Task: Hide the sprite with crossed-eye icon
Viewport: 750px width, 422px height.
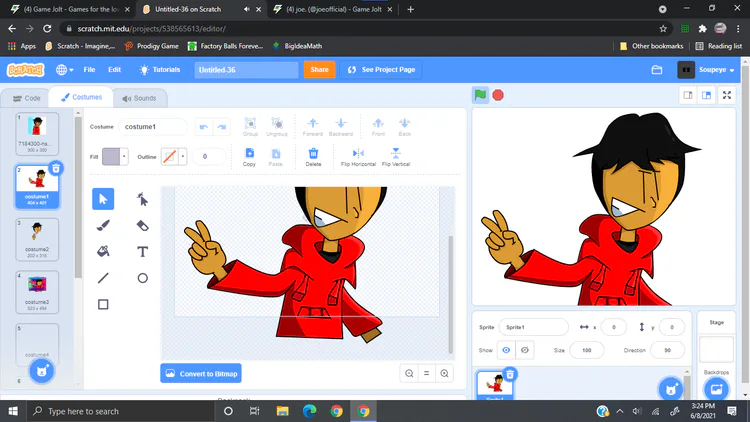Action: tap(525, 350)
